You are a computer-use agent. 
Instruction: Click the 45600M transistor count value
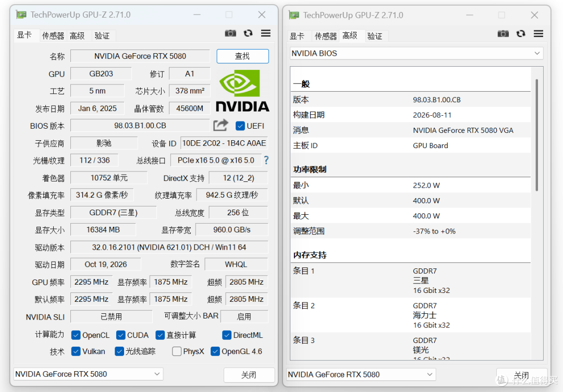(190, 108)
